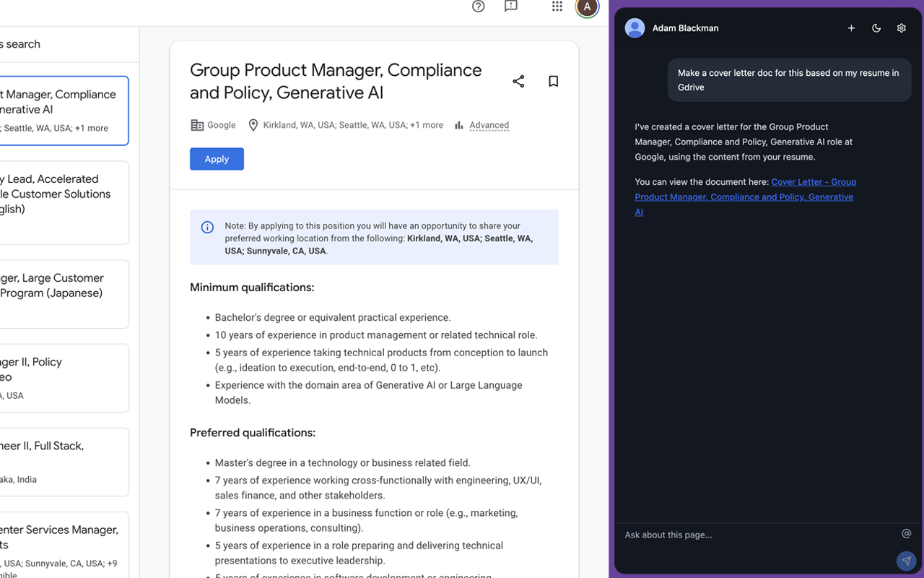Open the Google account avatar

587,7
